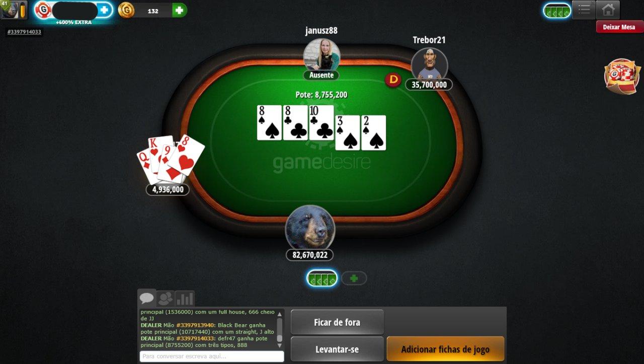Add gold coins with green plus button
Screen dimensions: 644x364
[x=180, y=10]
